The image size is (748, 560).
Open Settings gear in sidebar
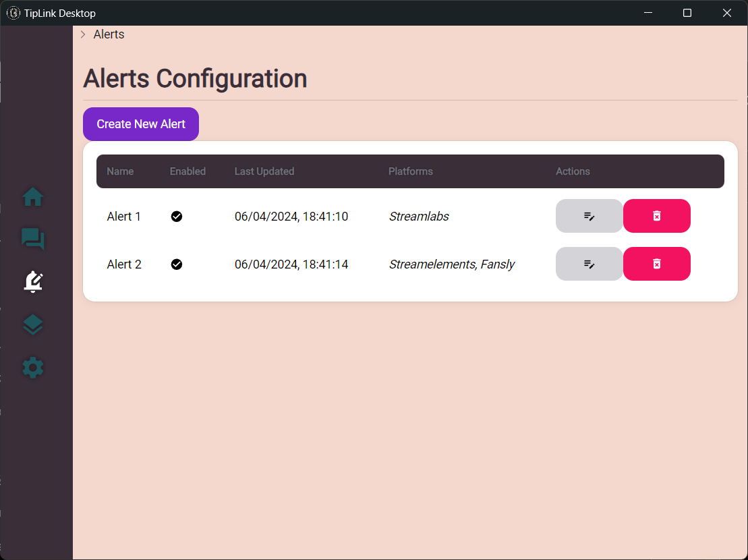pyautogui.click(x=33, y=368)
